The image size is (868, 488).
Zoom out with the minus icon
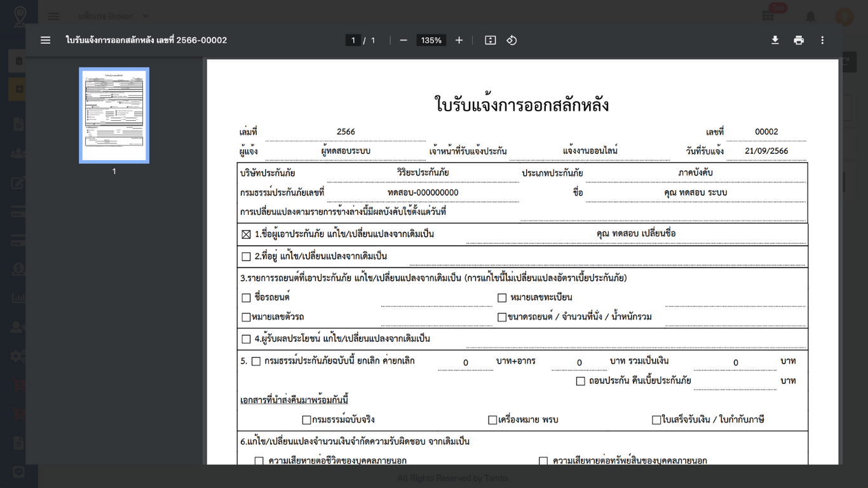(403, 40)
